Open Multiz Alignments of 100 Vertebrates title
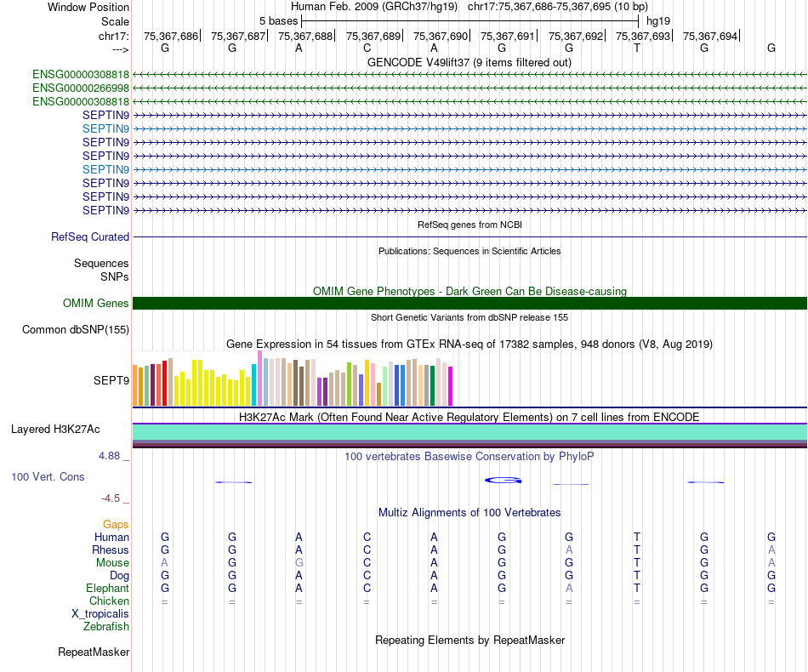Image resolution: width=808 pixels, height=672 pixels. pos(469,513)
